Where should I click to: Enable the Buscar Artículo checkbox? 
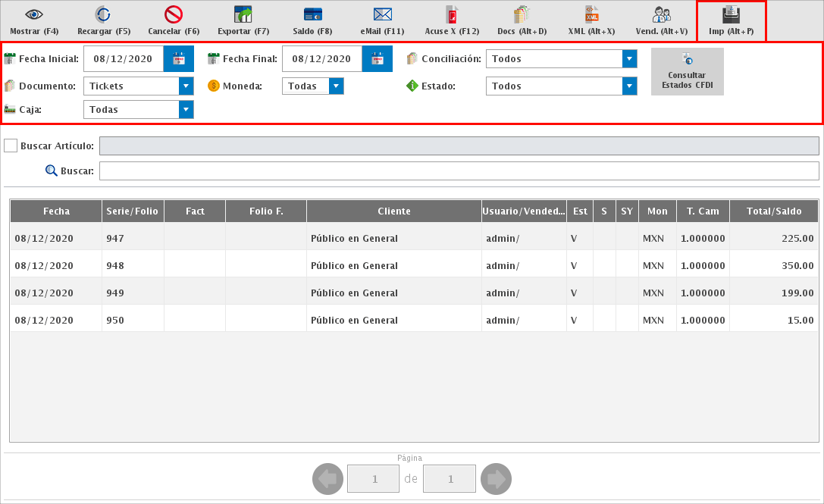[11, 146]
